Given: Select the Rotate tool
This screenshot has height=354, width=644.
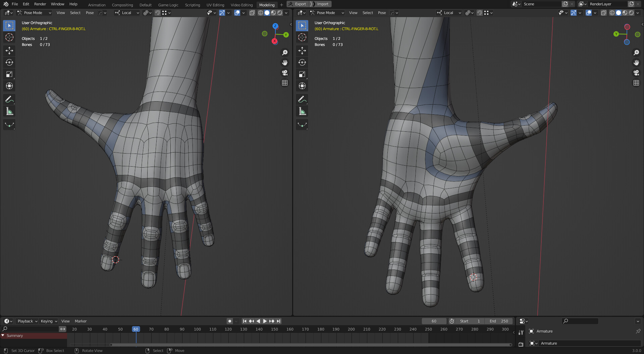Looking at the screenshot, I should 9,62.
